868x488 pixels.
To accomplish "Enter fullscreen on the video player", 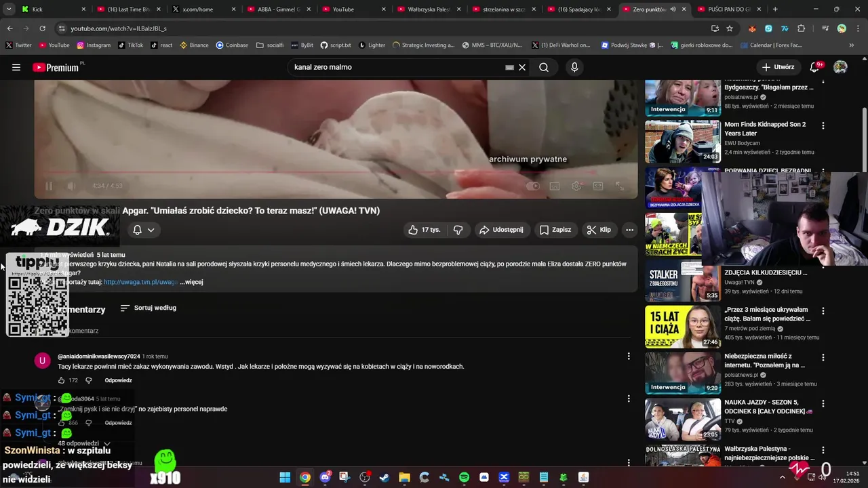I will (x=619, y=186).
